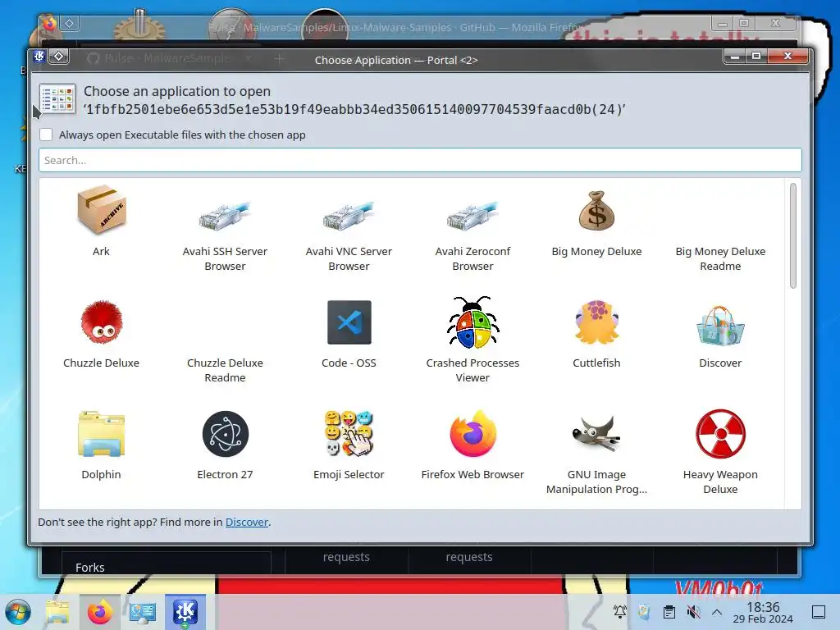Click Forks label in Firefox window
Viewport: 840px width, 630px height.
point(90,568)
